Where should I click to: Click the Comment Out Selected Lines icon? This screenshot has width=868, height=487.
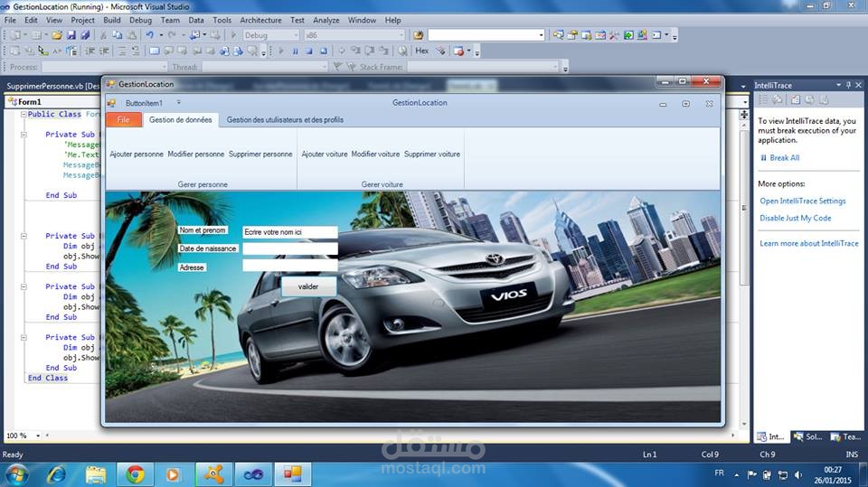(122, 51)
